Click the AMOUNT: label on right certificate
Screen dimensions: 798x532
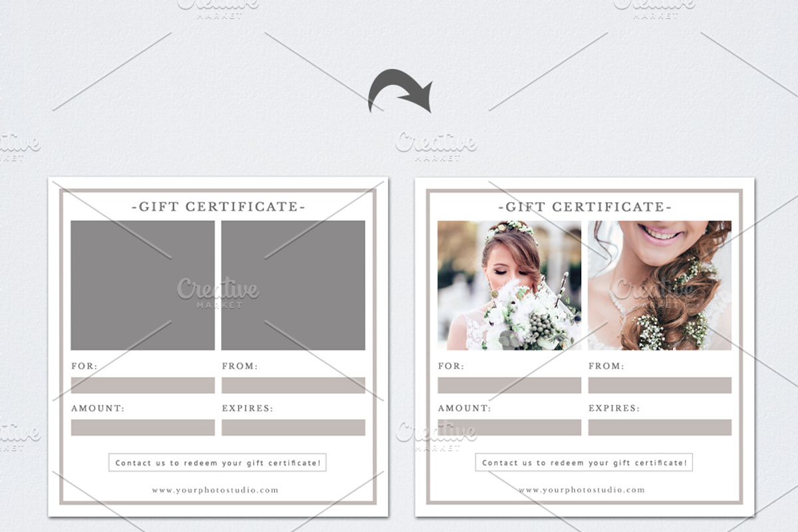(464, 408)
